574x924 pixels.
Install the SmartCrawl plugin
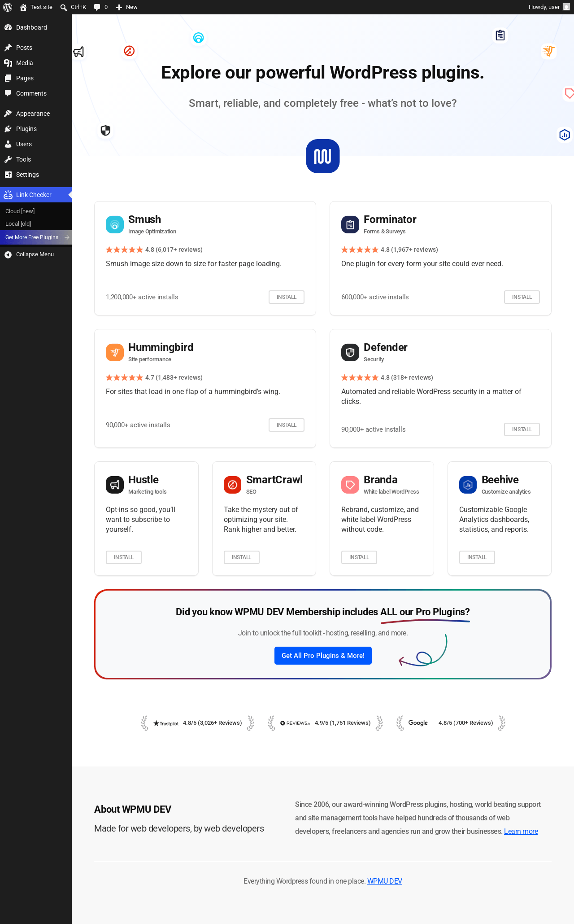coord(242,557)
